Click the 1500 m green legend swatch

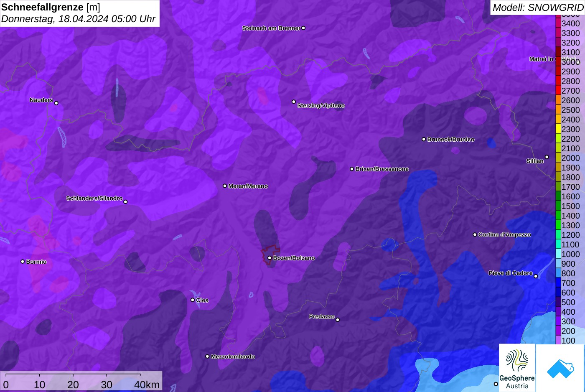[x=558, y=206]
